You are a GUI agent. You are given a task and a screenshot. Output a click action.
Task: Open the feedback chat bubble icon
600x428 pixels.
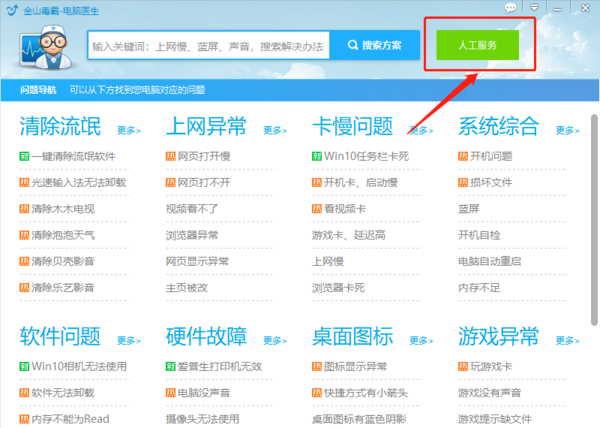(x=511, y=8)
